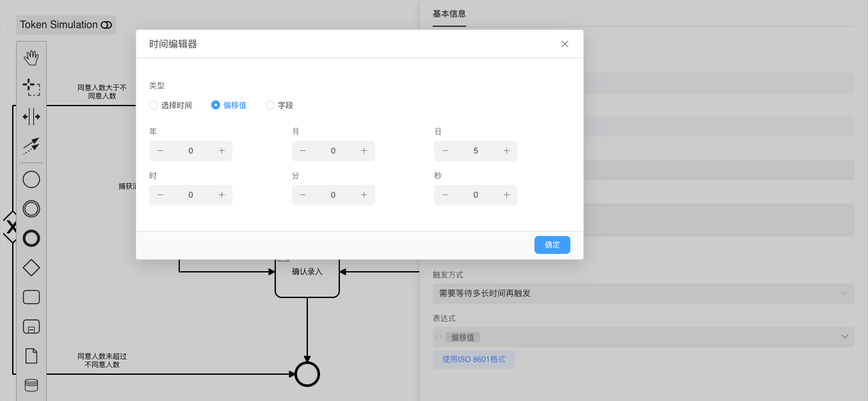Close the 时间编辑器 dialog
Viewport: 868px width, 401px height.
(x=565, y=44)
